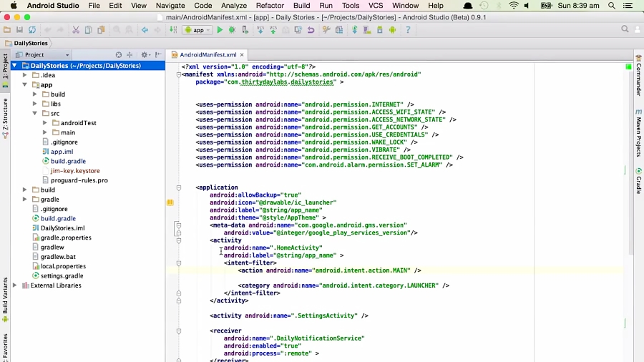Screen dimensions: 644x362
Task: Open Settings wrench icon in toolbar
Action: tap(326, 30)
